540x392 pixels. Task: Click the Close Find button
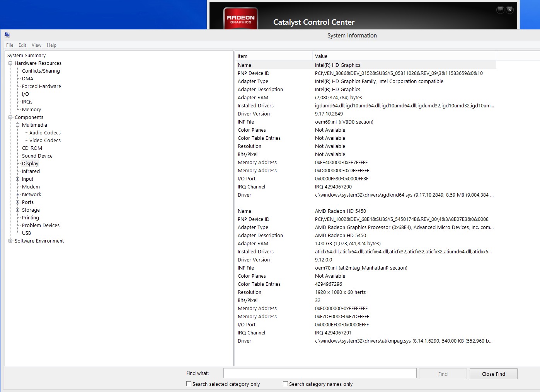pos(494,374)
